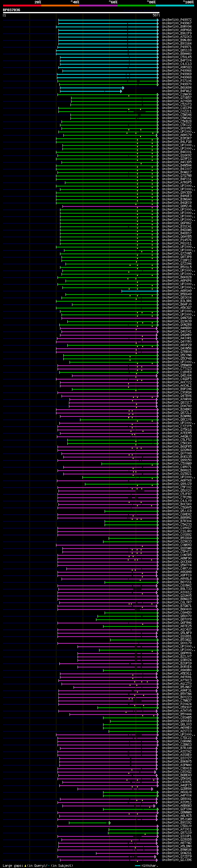Click the UniRef100_Q8ISC7 entry
This screenshot has height=868, width=197.
coord(176,403)
